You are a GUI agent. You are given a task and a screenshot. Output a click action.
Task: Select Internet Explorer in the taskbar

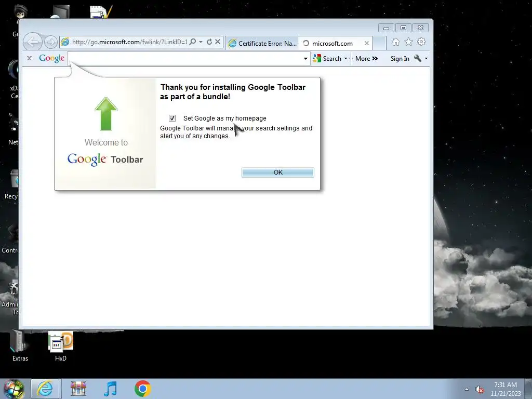click(x=45, y=389)
